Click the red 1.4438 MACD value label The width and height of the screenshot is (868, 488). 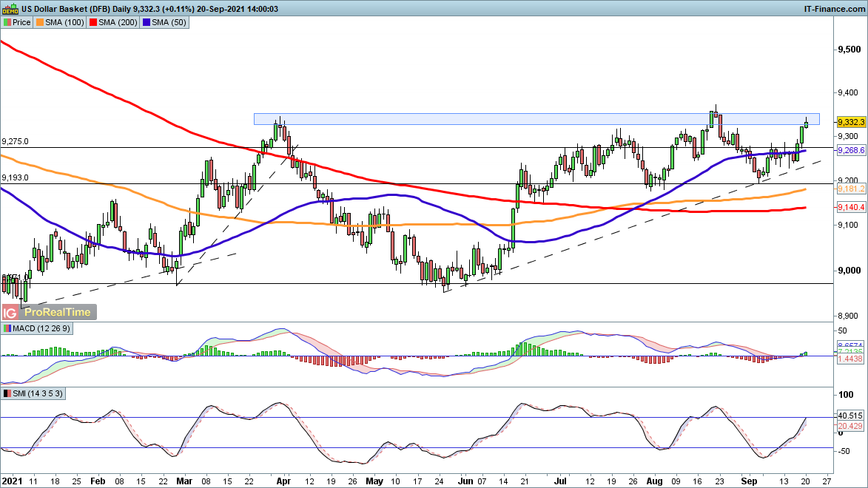[850, 359]
